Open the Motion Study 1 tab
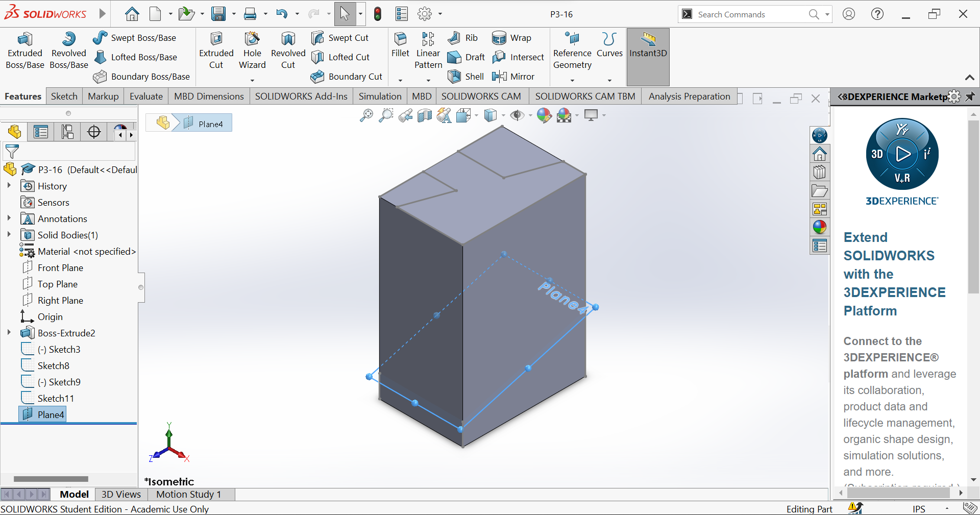980x515 pixels. [188, 494]
